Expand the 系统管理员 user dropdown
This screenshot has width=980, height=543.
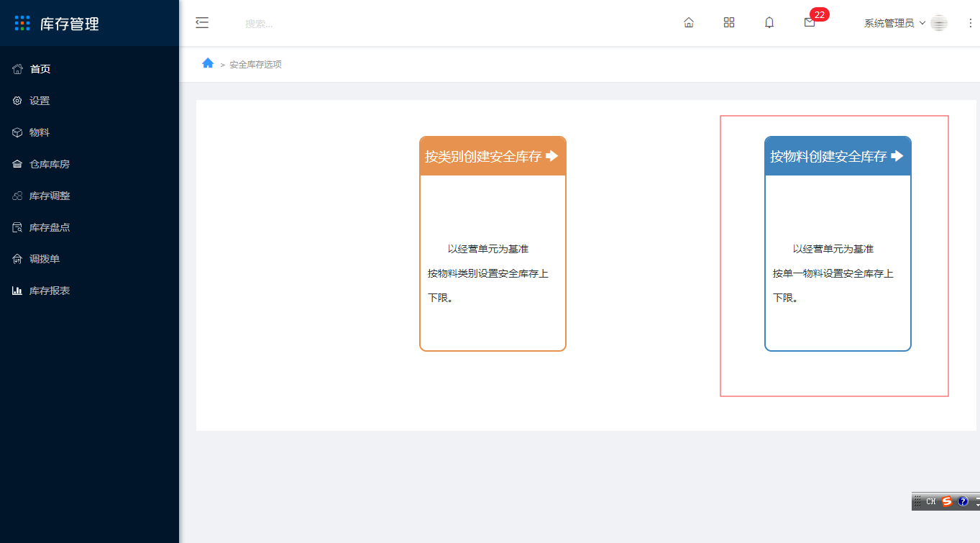click(894, 23)
